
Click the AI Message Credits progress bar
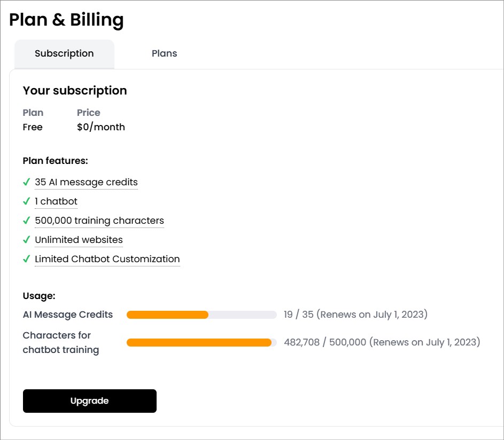coord(201,315)
